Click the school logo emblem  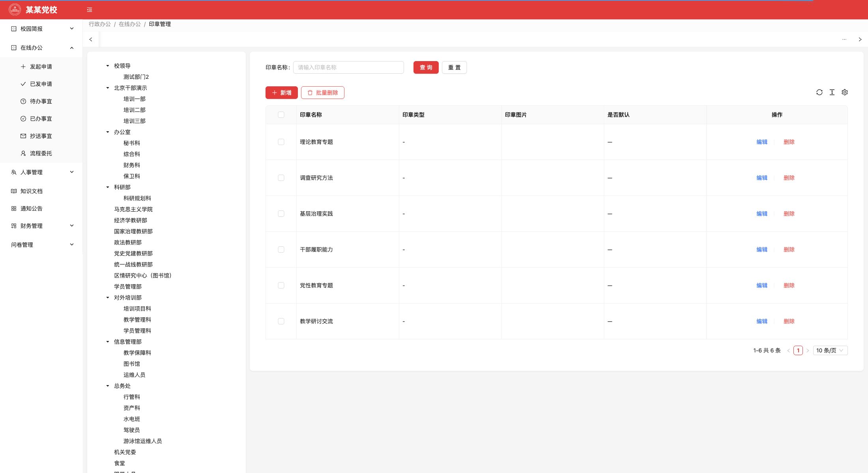coord(15,9)
